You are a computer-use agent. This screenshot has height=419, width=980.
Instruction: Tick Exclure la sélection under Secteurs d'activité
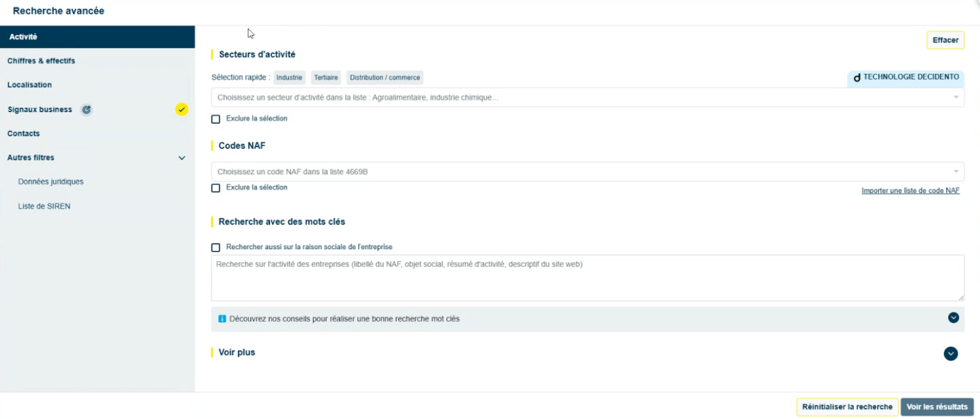click(216, 119)
